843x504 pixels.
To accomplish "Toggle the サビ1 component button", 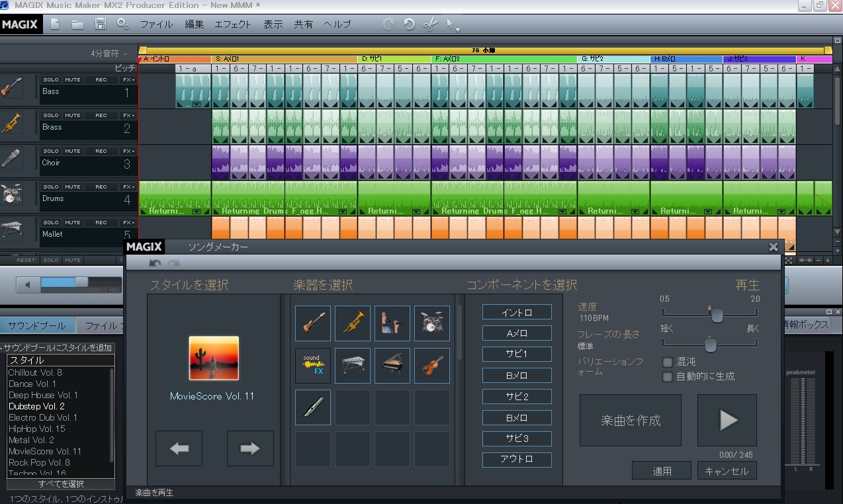I will pos(517,354).
